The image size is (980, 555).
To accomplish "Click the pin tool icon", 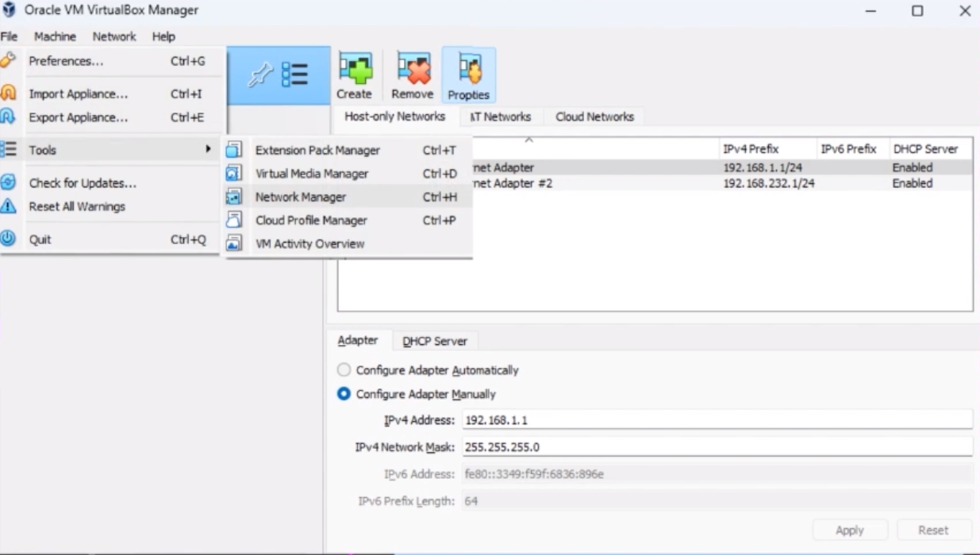I will click(x=259, y=75).
